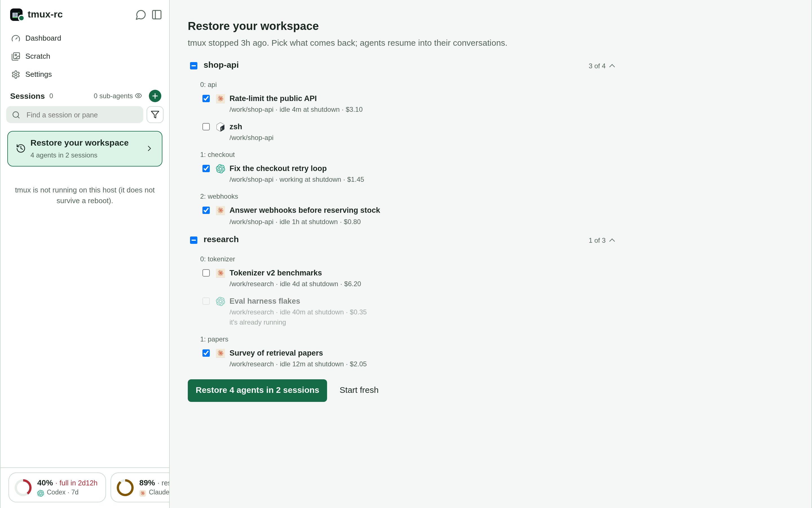This screenshot has width=812, height=508.
Task: Click the Codex 40% usage ring card
Action: (x=57, y=487)
